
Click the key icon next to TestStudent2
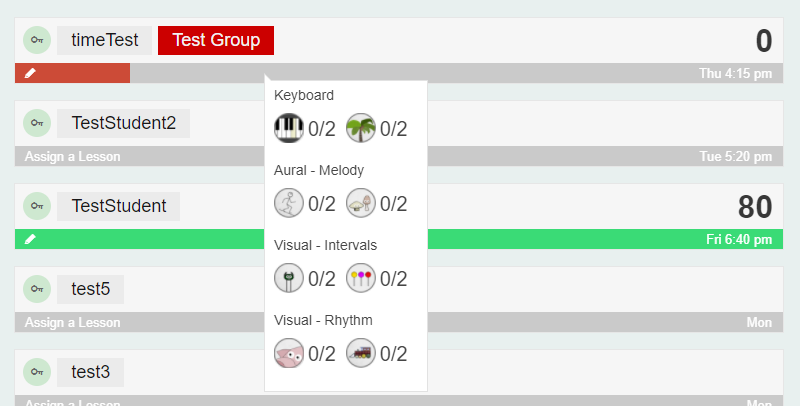click(37, 123)
